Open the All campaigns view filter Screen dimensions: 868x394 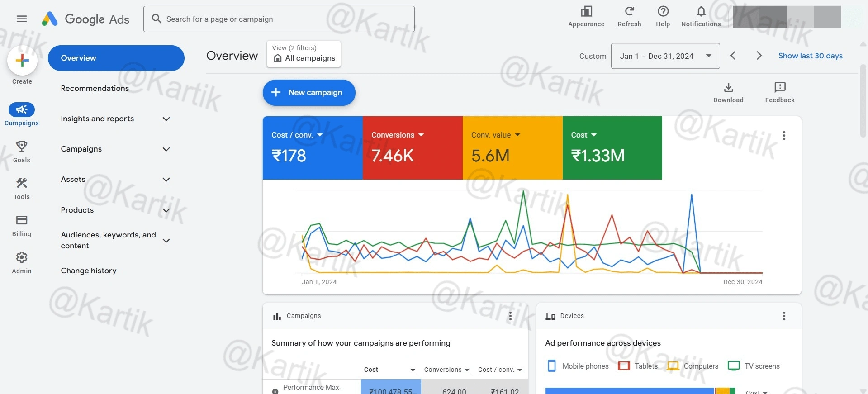(x=304, y=54)
